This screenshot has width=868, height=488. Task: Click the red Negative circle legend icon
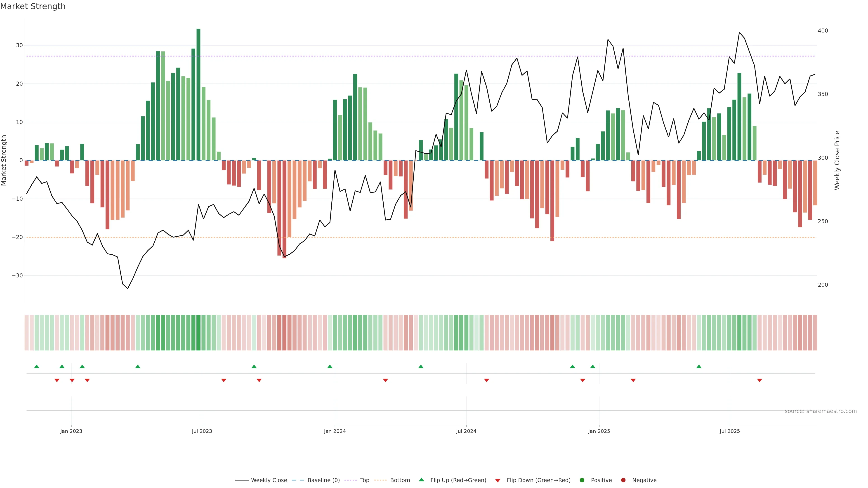tap(623, 480)
